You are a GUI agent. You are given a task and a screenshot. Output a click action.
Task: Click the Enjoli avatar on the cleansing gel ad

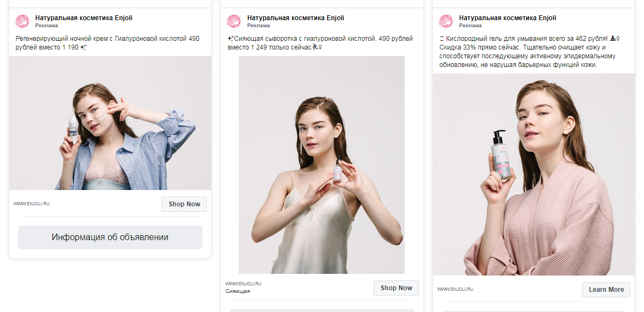point(446,21)
